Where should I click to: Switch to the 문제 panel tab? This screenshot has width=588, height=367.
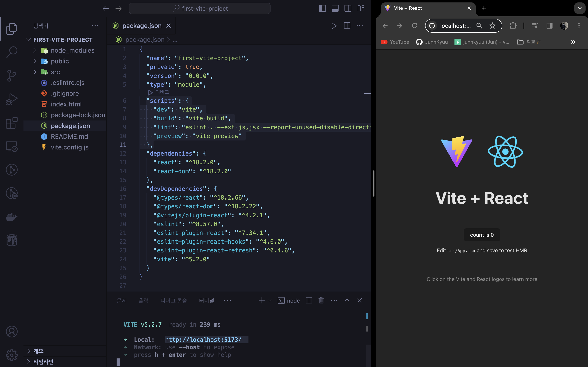121,301
